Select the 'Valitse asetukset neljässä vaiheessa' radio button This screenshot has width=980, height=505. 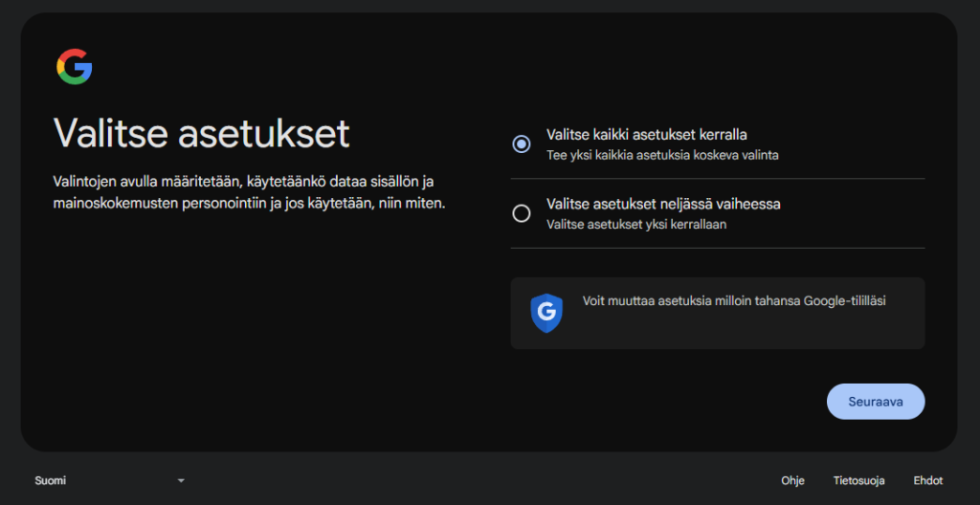click(x=522, y=213)
